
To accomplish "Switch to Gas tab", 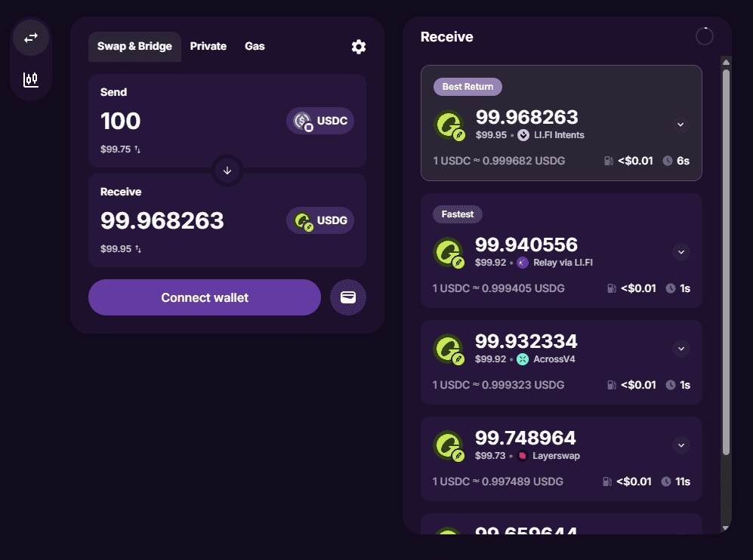I will pos(255,47).
